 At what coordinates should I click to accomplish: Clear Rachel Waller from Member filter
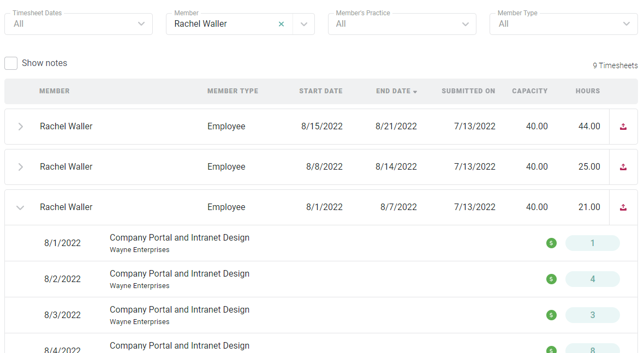tap(281, 24)
